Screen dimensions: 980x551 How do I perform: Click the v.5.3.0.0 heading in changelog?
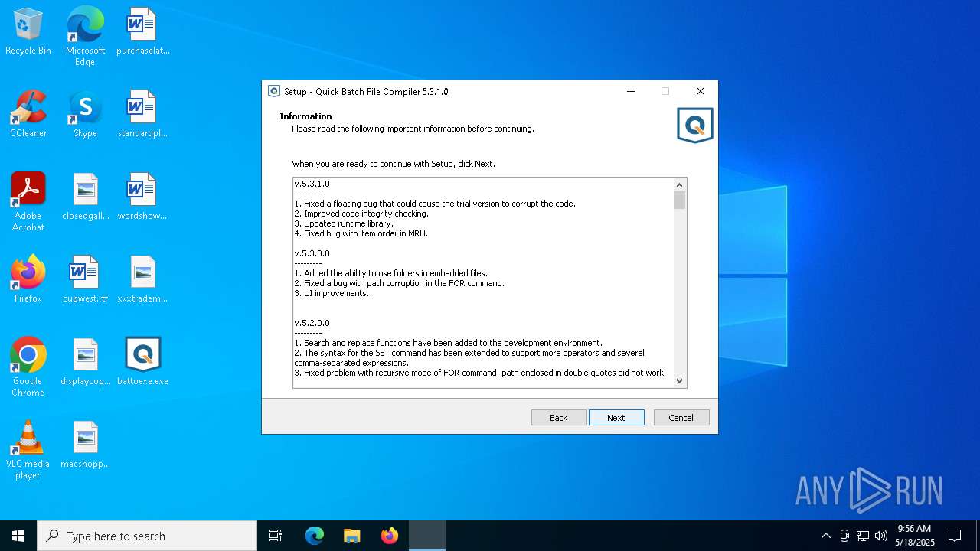(312, 253)
